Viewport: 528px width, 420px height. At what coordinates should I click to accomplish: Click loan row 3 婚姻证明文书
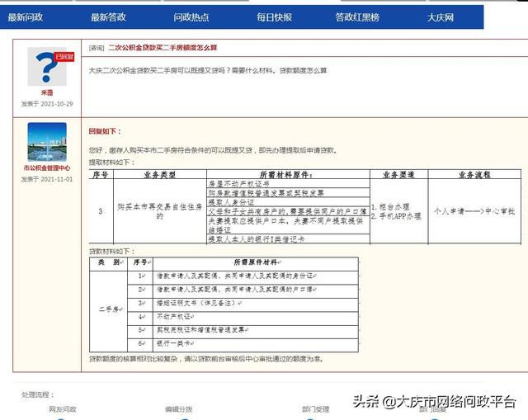pos(256,303)
